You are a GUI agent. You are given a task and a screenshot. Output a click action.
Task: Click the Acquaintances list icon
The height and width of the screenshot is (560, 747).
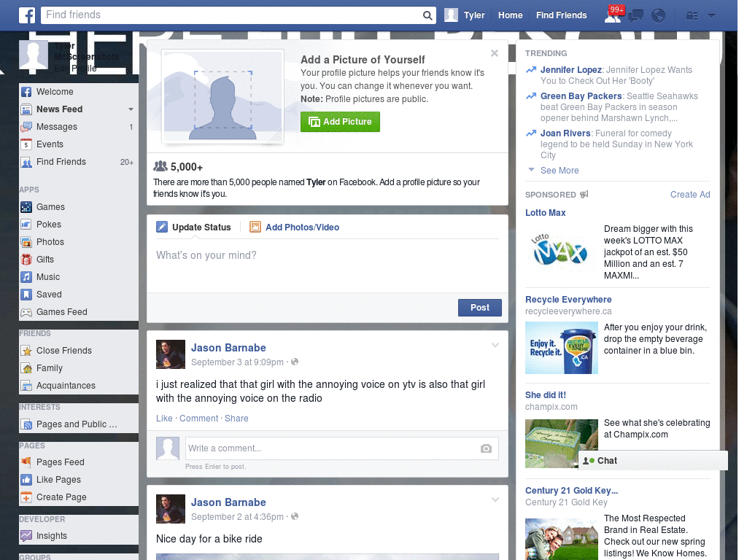click(26, 386)
